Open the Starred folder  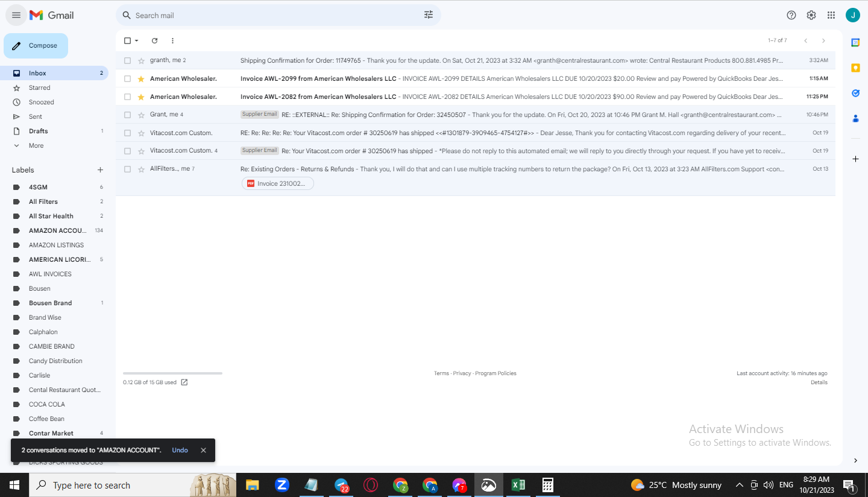click(x=54, y=87)
